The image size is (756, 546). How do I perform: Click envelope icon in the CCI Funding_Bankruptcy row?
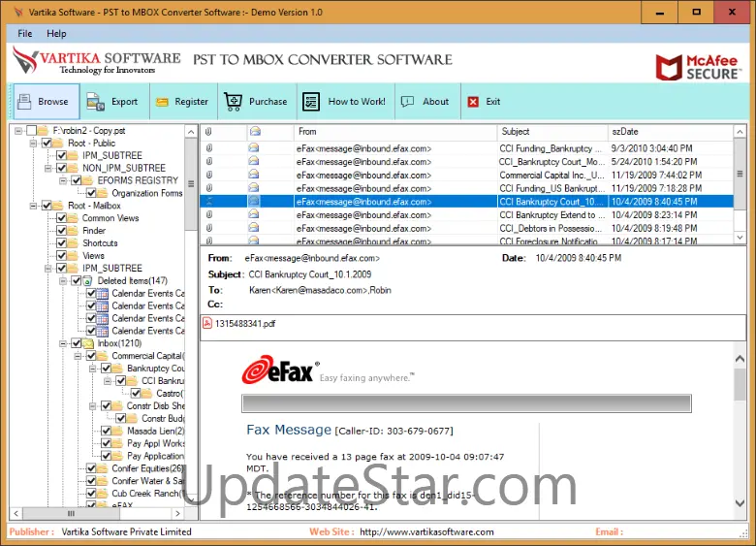tap(254, 148)
